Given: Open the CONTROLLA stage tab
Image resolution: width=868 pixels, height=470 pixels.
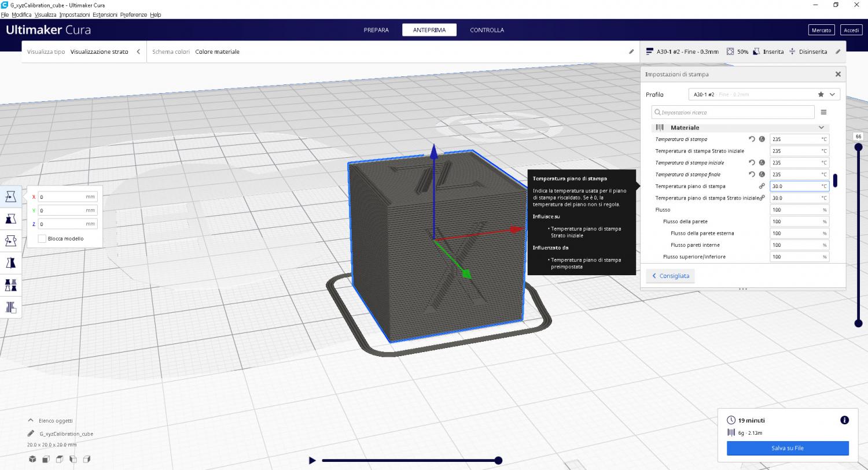Looking at the screenshot, I should click(487, 30).
